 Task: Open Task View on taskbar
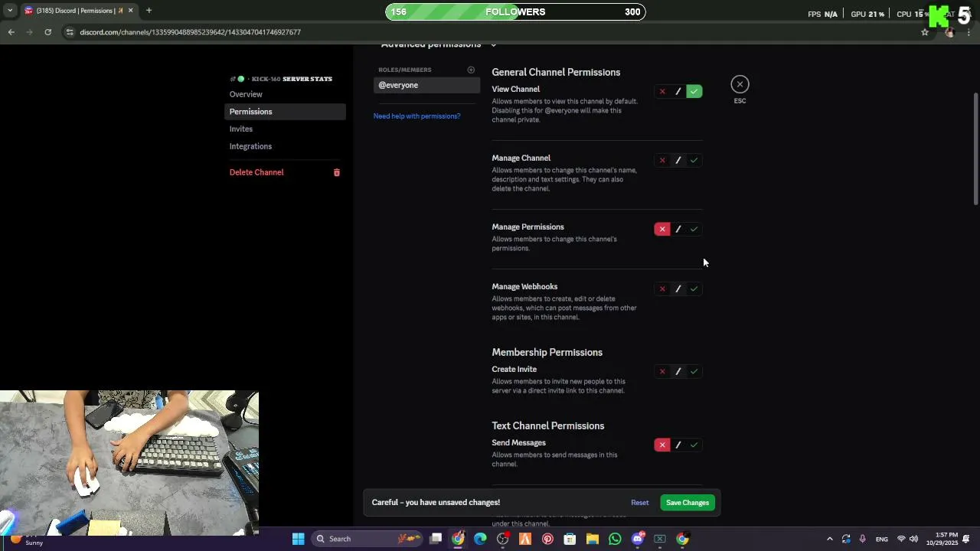pyautogui.click(x=436, y=539)
